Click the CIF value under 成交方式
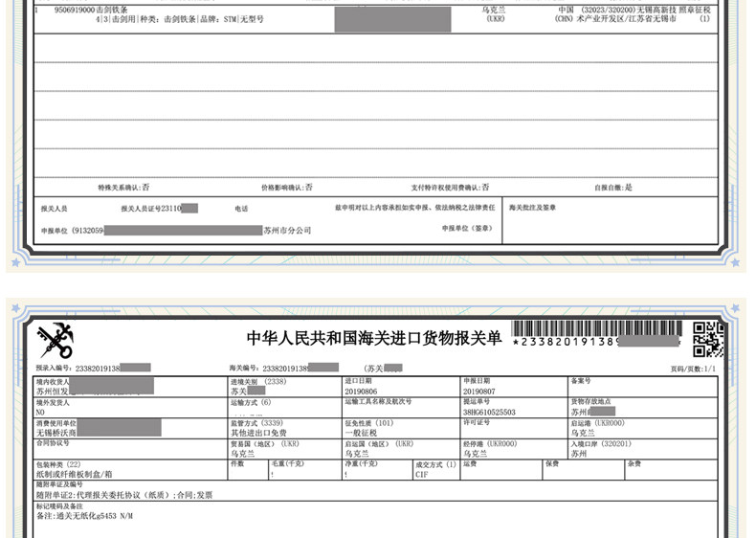Image resolution: width=756 pixels, height=538 pixels. [x=421, y=475]
